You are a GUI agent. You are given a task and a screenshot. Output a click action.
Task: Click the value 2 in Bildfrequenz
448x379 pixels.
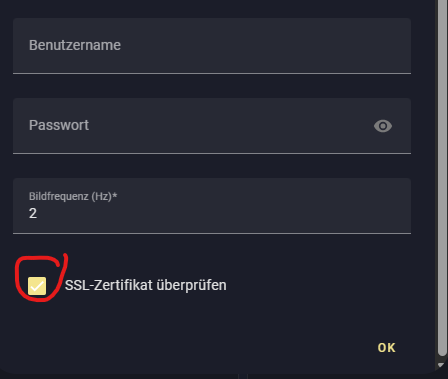point(33,213)
